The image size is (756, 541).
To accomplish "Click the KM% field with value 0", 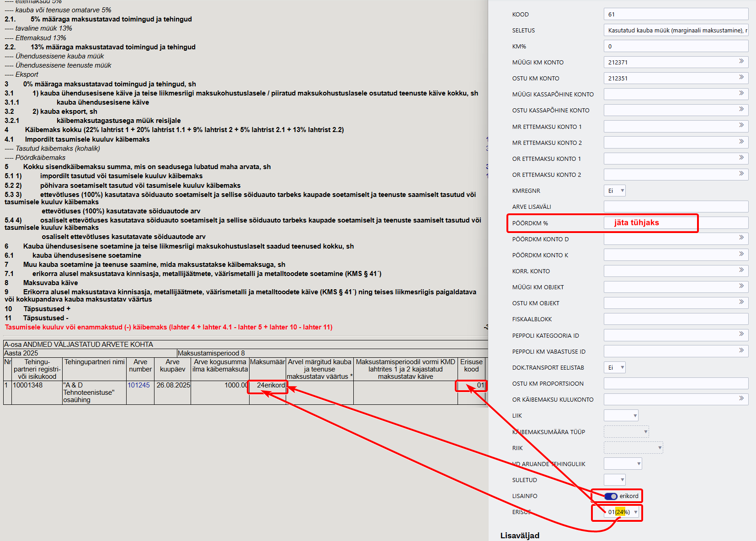I will tap(676, 46).
